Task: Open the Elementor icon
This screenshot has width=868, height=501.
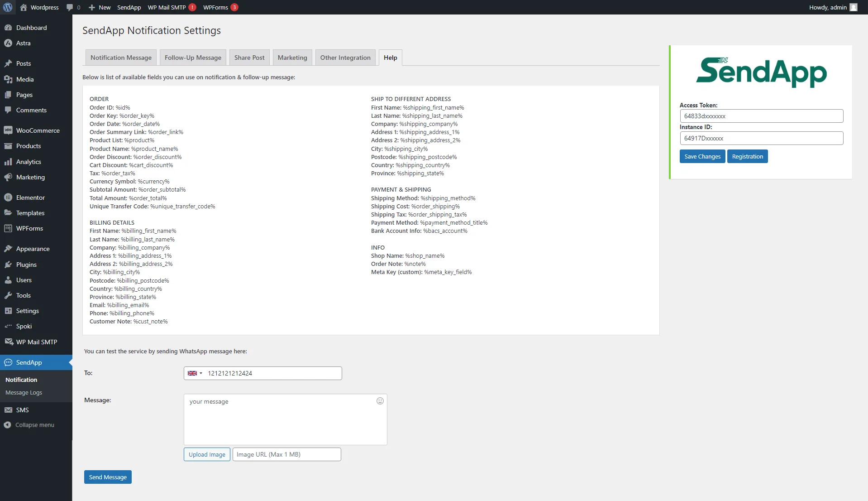Action: (8, 198)
